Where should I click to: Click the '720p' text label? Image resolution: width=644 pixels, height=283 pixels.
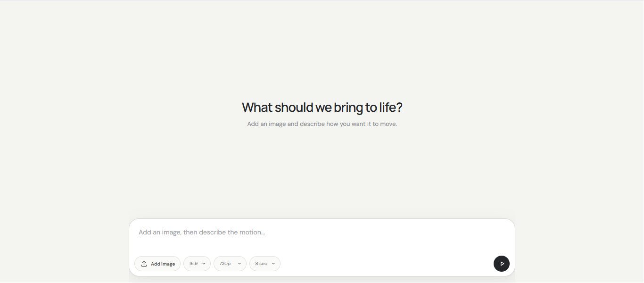click(x=225, y=264)
